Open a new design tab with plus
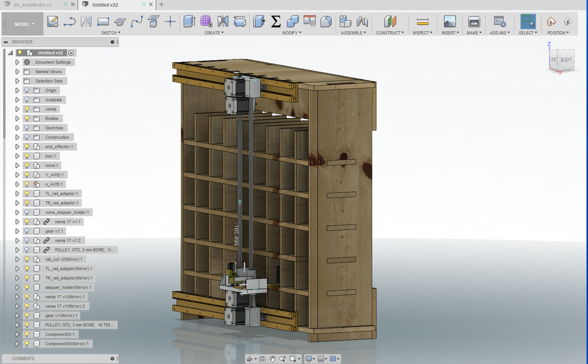The width and height of the screenshot is (588, 364). pyautogui.click(x=161, y=5)
